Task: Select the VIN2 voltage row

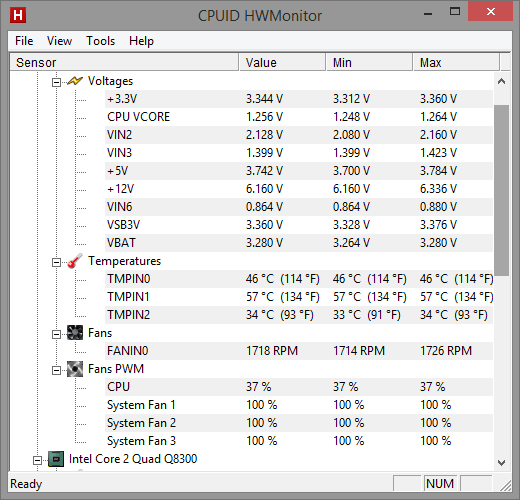Action: tap(299, 135)
